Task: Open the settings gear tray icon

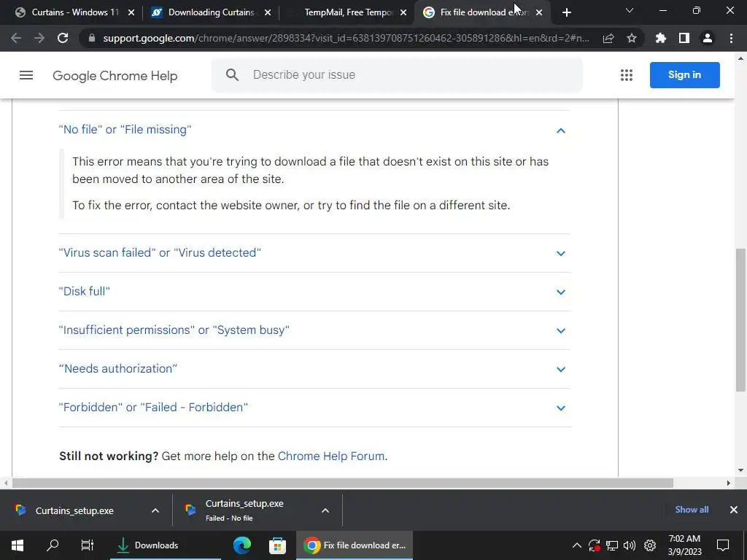Action: click(x=650, y=545)
